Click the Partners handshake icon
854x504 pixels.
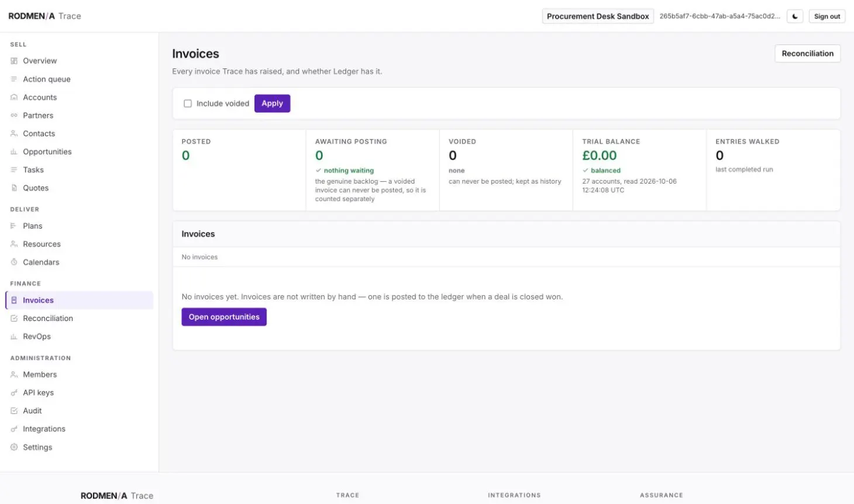[x=14, y=115]
